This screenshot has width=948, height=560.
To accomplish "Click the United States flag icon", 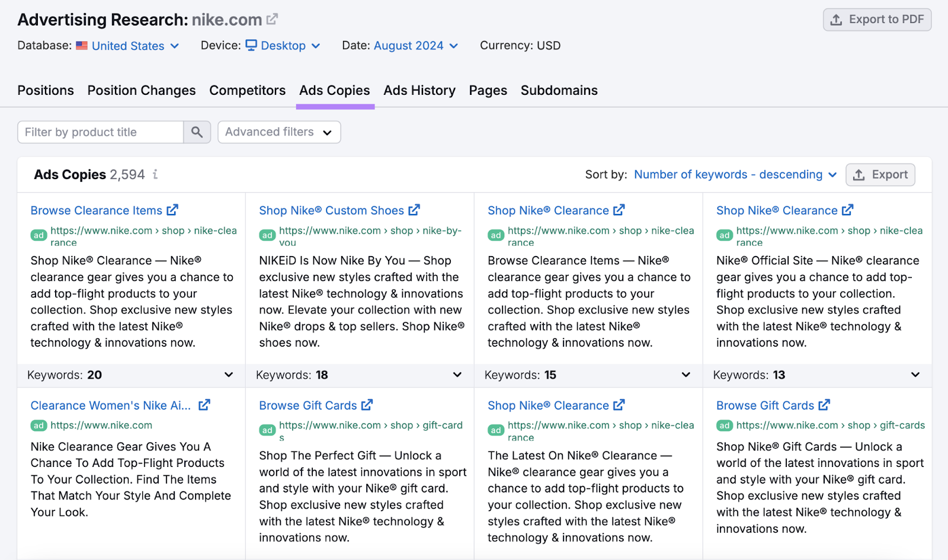I will click(x=82, y=46).
